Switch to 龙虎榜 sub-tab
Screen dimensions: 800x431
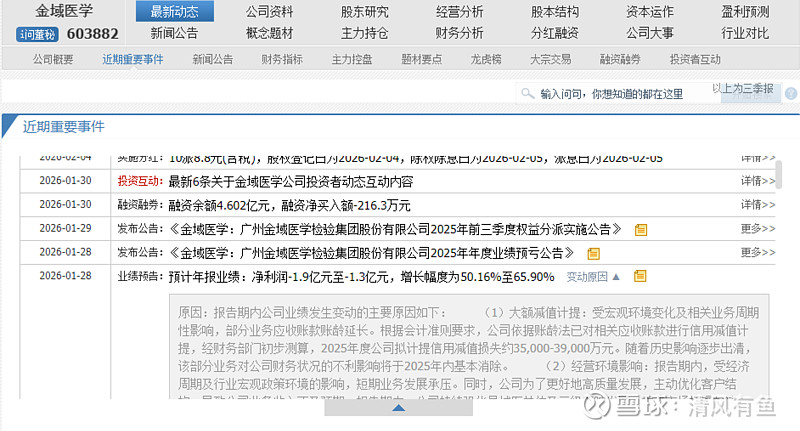[x=486, y=59]
